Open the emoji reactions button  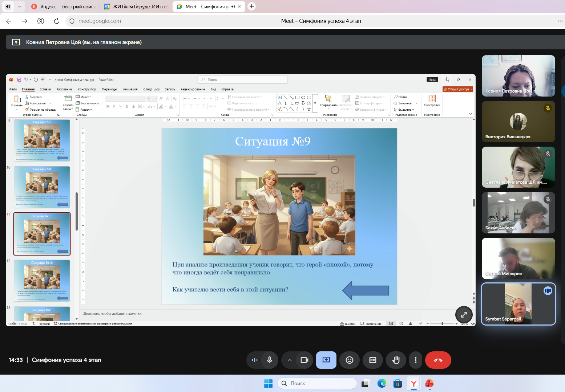pyautogui.click(x=349, y=360)
